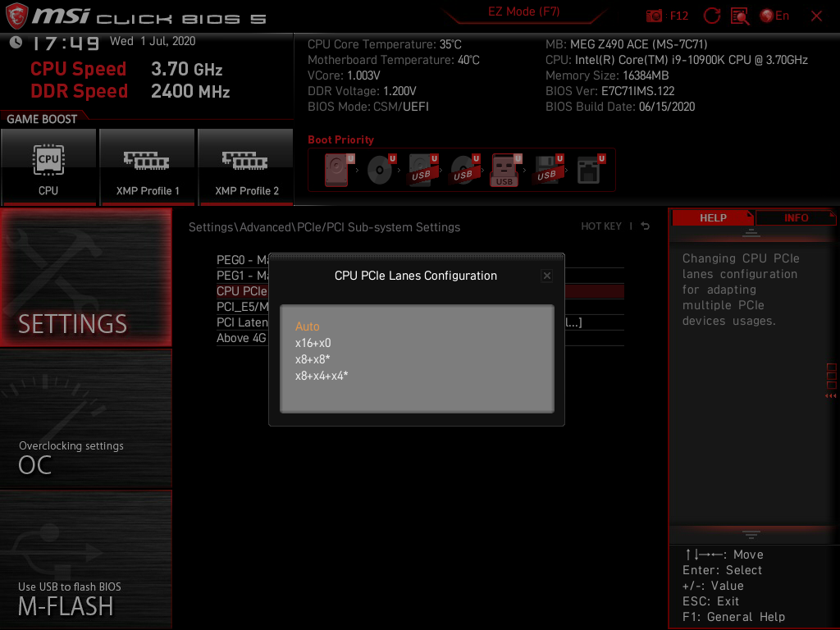
Task: Click the USB flash drive boot icon
Action: tap(504, 170)
